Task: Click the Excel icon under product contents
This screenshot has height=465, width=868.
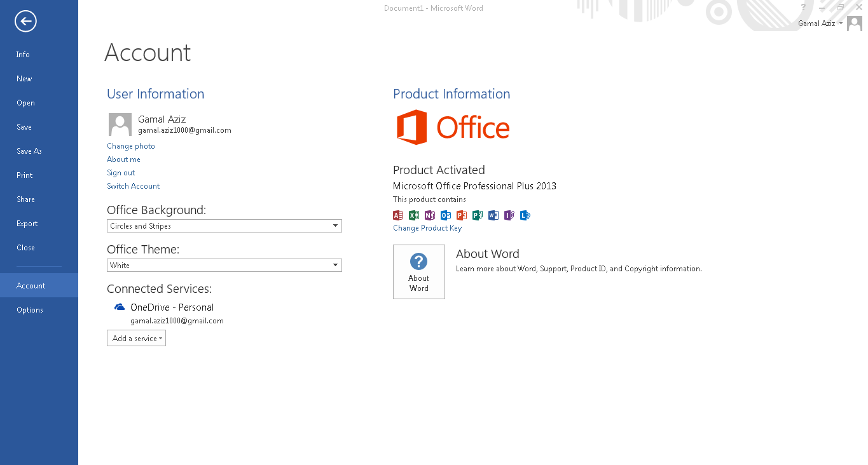Action: pyautogui.click(x=414, y=215)
